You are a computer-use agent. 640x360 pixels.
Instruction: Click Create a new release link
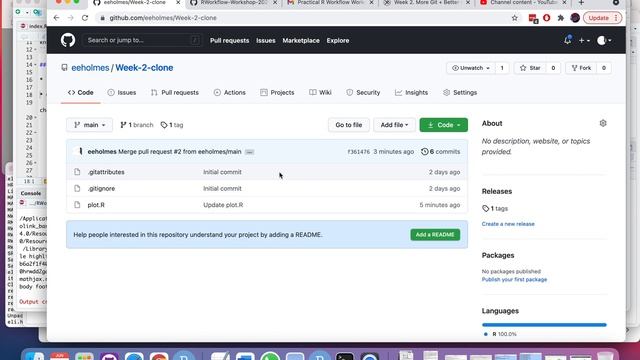pos(508,224)
